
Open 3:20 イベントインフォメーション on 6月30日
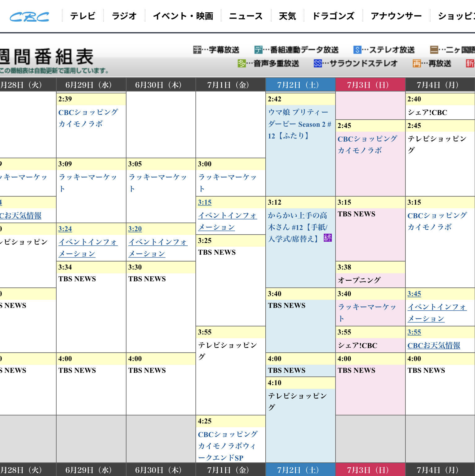[158, 248]
